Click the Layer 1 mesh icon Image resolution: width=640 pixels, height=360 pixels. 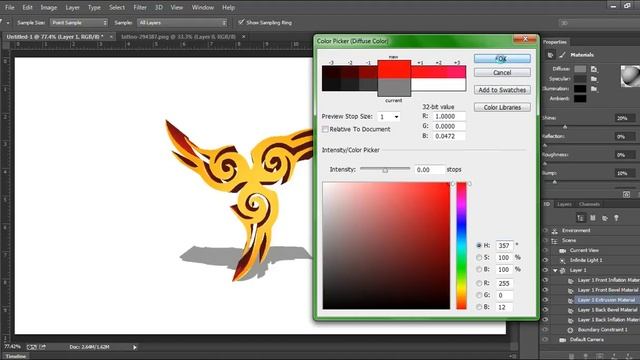[x=563, y=270]
